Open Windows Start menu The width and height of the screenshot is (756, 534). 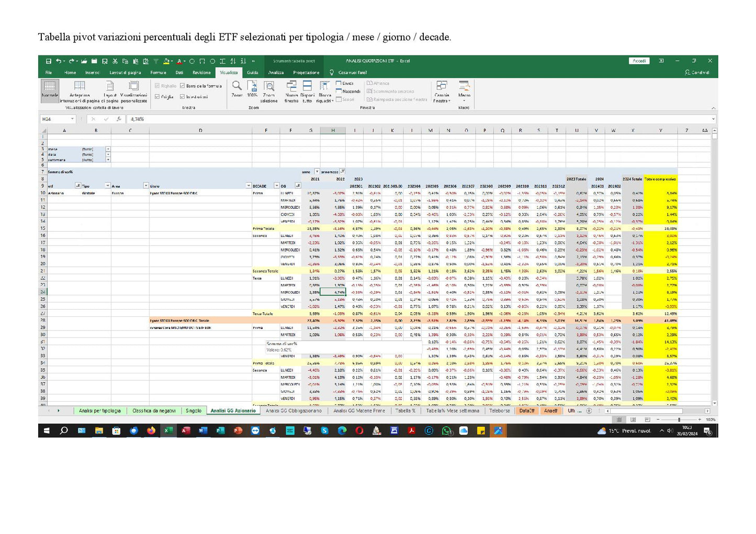click(x=47, y=430)
